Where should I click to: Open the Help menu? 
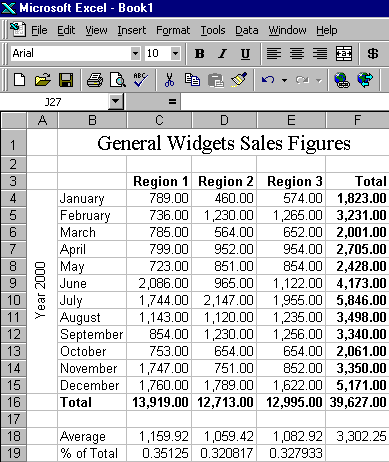click(327, 30)
